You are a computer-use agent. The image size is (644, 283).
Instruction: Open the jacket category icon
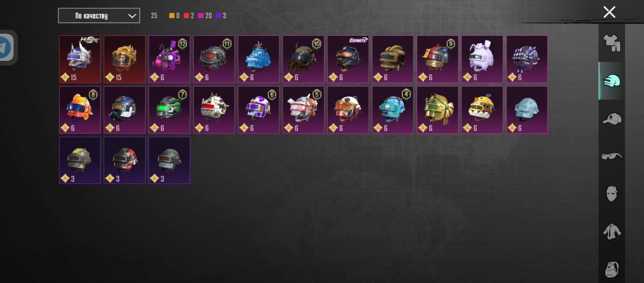click(x=611, y=231)
